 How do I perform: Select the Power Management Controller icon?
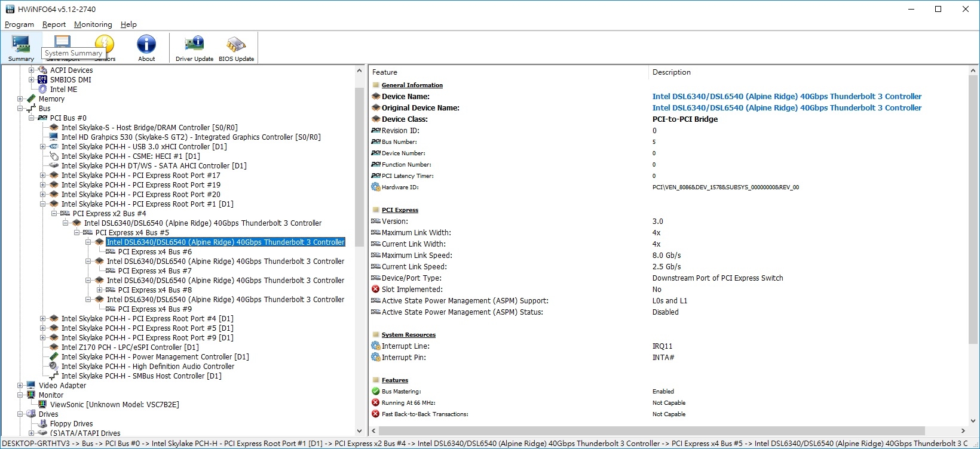click(54, 357)
